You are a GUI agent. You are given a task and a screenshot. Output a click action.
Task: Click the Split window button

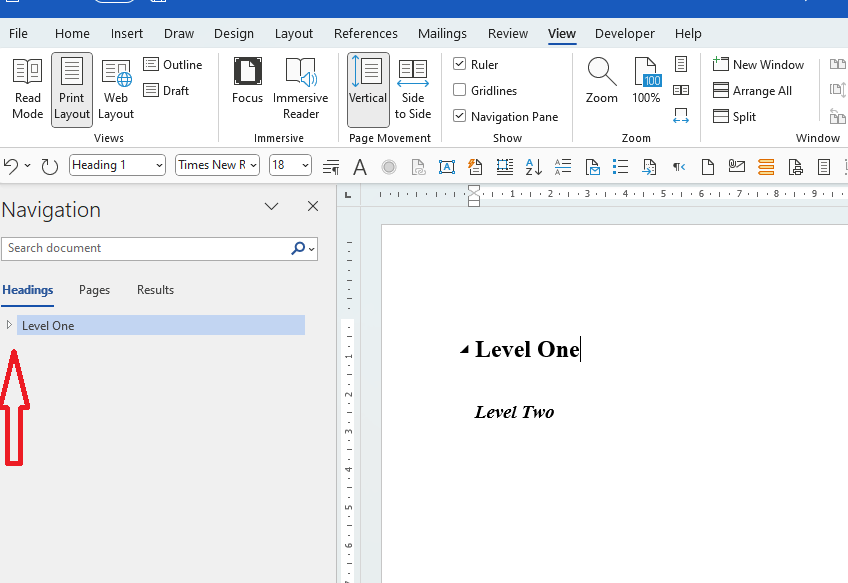pos(735,117)
